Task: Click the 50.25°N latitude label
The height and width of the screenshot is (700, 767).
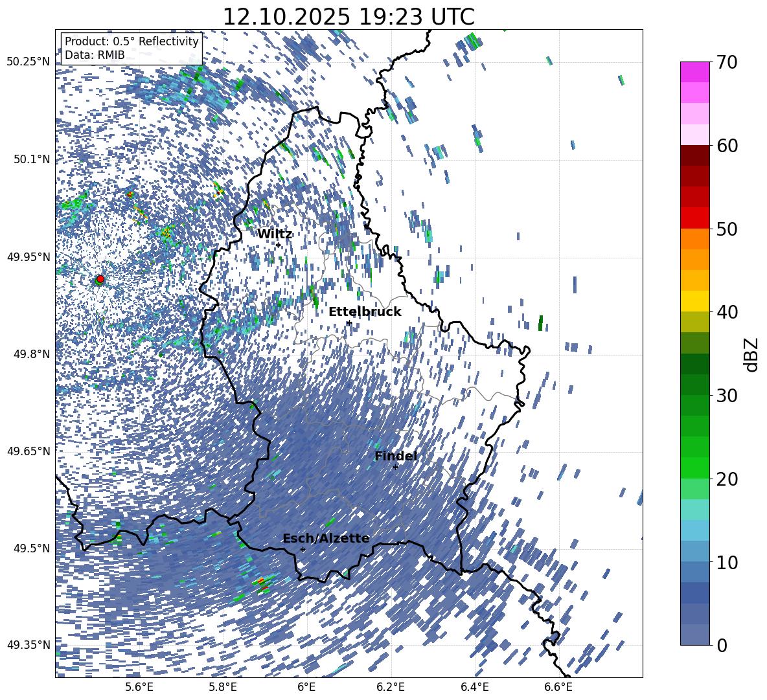Action: point(29,62)
